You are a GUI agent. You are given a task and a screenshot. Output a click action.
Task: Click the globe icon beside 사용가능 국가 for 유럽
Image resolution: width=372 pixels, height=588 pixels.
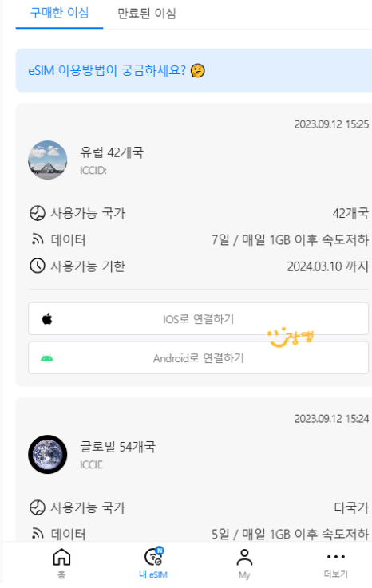pyautogui.click(x=38, y=213)
